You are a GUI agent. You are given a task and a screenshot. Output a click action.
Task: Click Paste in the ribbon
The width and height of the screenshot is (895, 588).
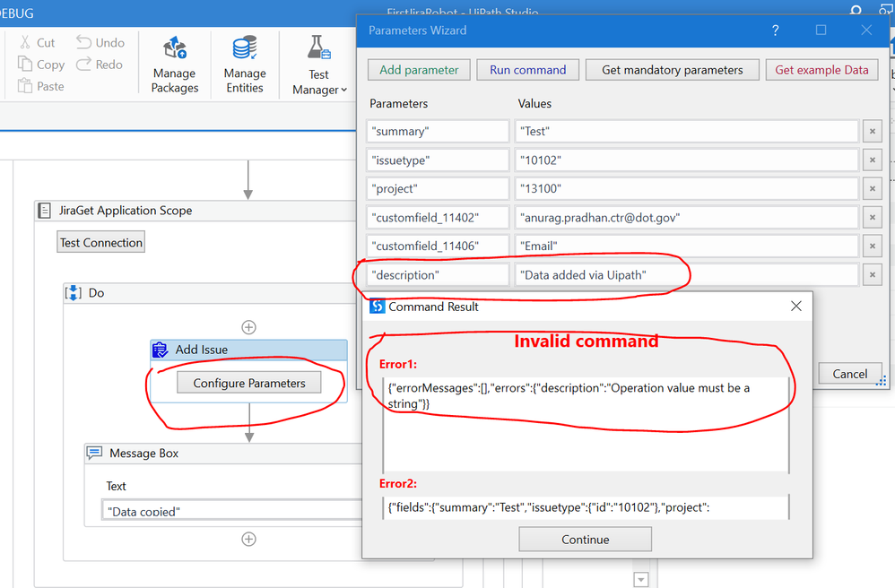click(x=40, y=86)
